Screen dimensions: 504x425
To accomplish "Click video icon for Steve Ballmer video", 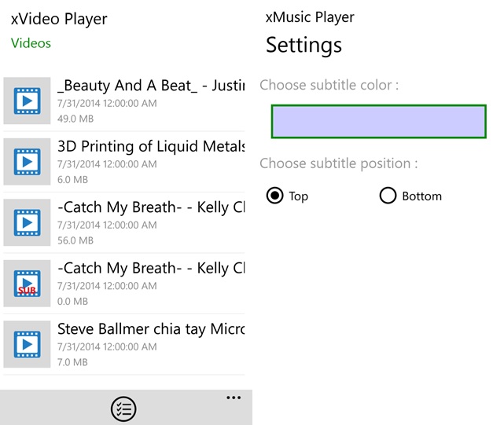I will [27, 344].
